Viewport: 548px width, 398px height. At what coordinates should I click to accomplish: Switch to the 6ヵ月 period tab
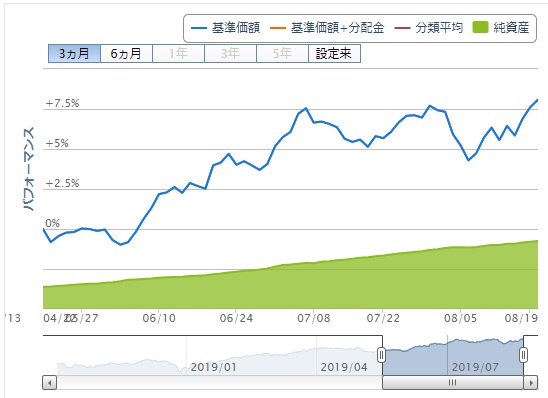pyautogui.click(x=126, y=53)
